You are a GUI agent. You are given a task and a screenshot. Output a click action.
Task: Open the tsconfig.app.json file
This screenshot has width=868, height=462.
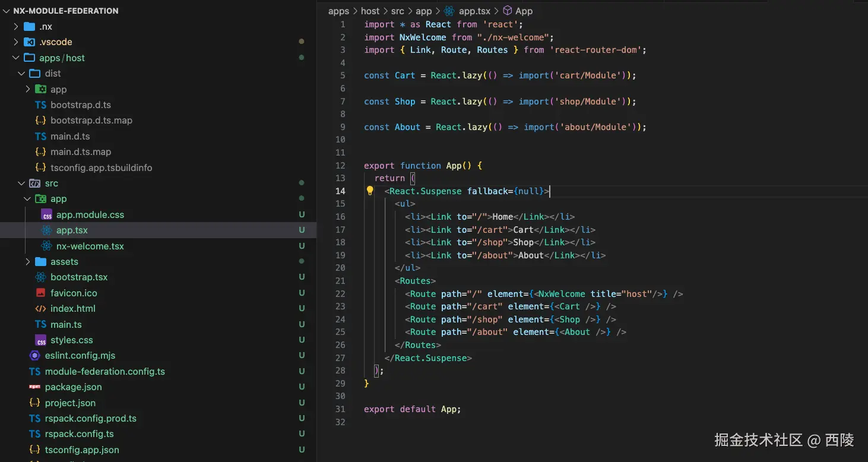click(x=82, y=450)
